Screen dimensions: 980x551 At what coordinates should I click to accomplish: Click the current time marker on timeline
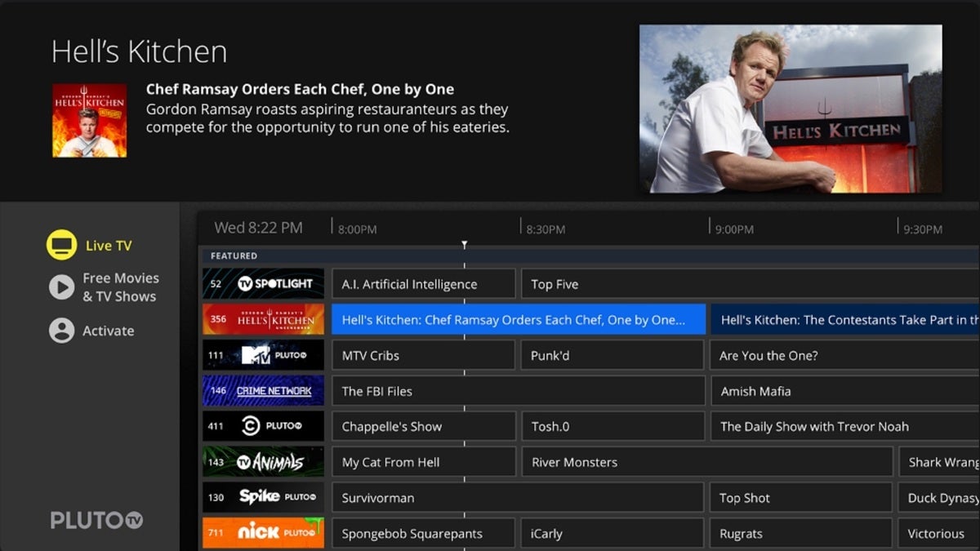tap(465, 245)
